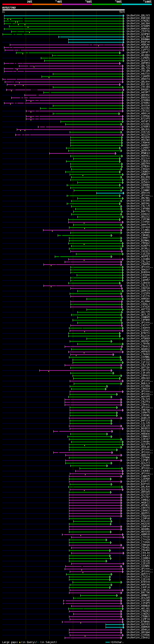Click label UniRef100_Q9FMF7
The image size is (154, 644).
point(138,52)
